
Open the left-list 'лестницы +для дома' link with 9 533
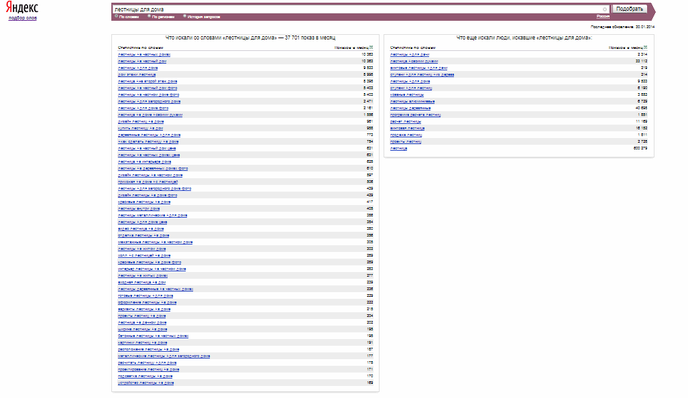(x=138, y=68)
